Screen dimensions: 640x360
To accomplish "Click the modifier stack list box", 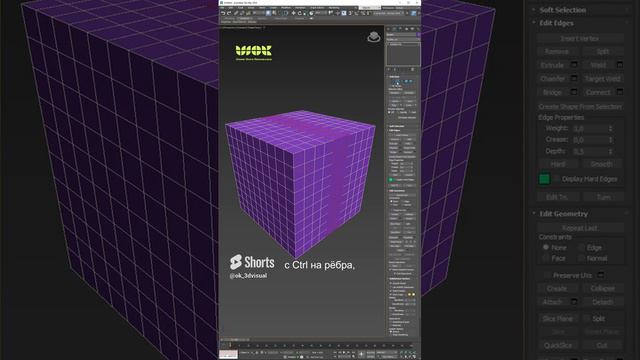I will (403, 53).
